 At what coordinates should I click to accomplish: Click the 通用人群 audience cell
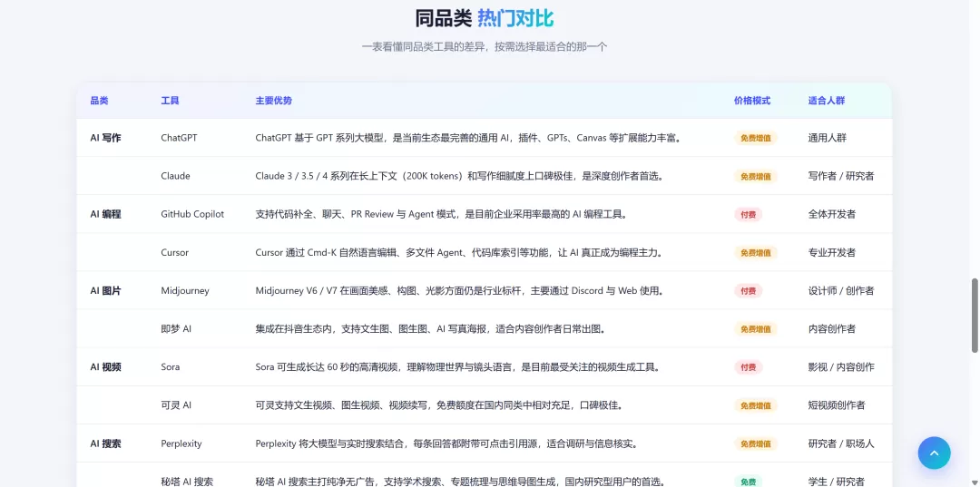[827, 138]
